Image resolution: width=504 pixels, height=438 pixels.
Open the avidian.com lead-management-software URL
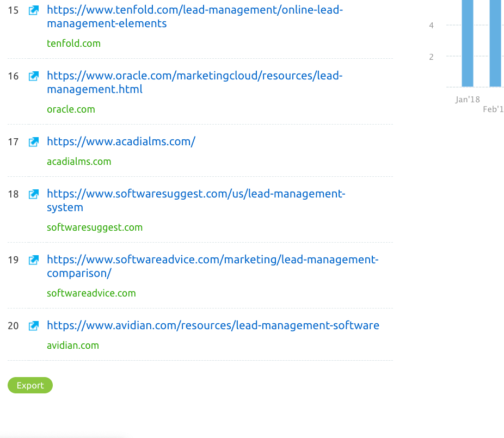(213, 325)
